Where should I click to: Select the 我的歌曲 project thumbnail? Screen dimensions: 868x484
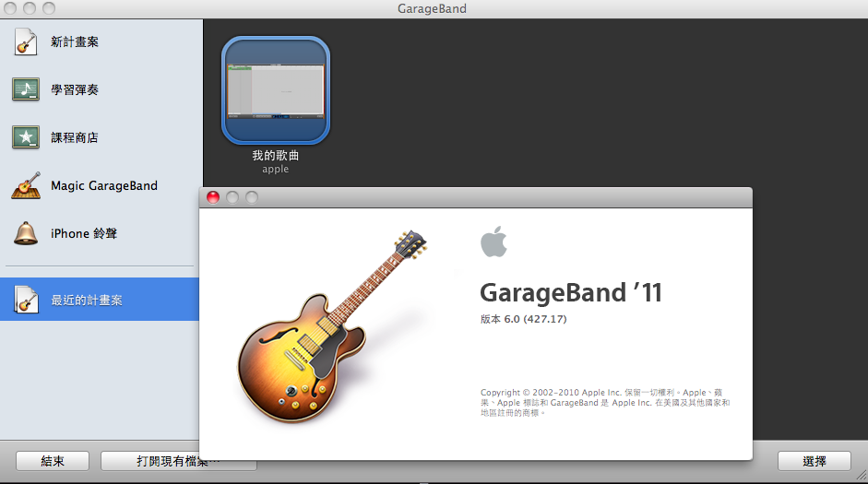click(x=276, y=90)
